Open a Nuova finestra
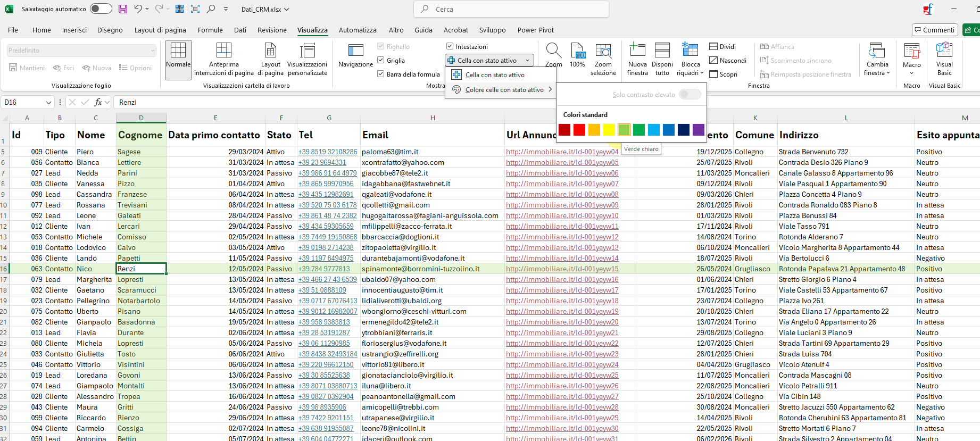The image size is (980, 441). [637, 60]
